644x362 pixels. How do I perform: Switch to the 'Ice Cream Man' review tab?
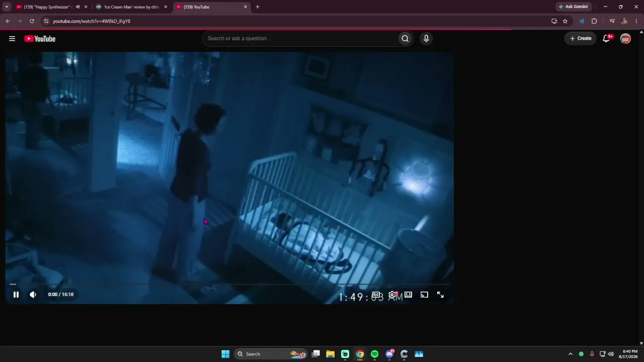coord(131,7)
